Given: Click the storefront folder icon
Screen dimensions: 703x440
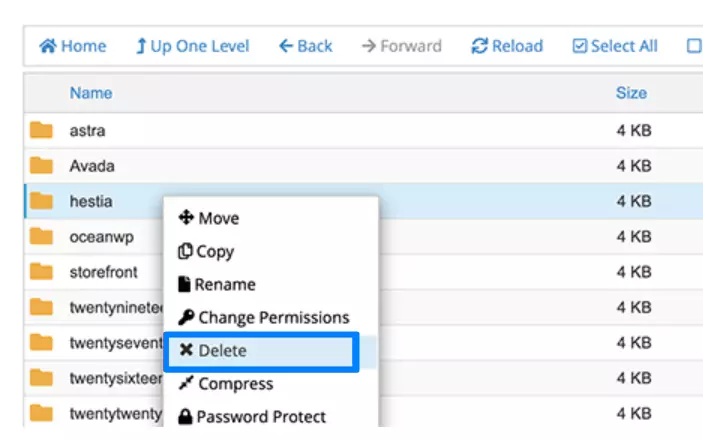Looking at the screenshot, I should coord(41,272).
